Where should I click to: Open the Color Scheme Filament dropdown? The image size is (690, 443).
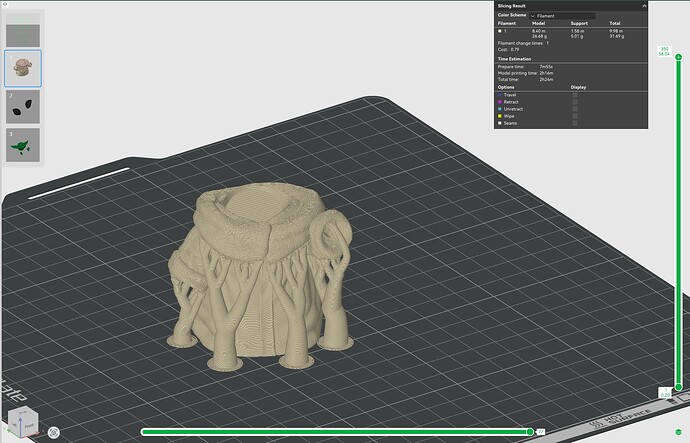562,16
